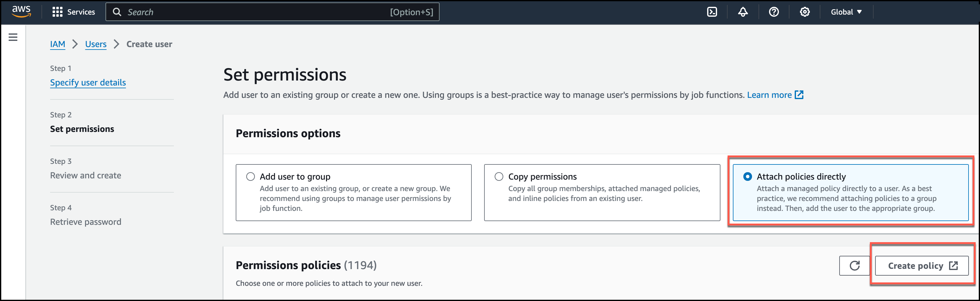The image size is (980, 301).
Task: Go back to Specify user details step
Action: pyautogui.click(x=88, y=82)
